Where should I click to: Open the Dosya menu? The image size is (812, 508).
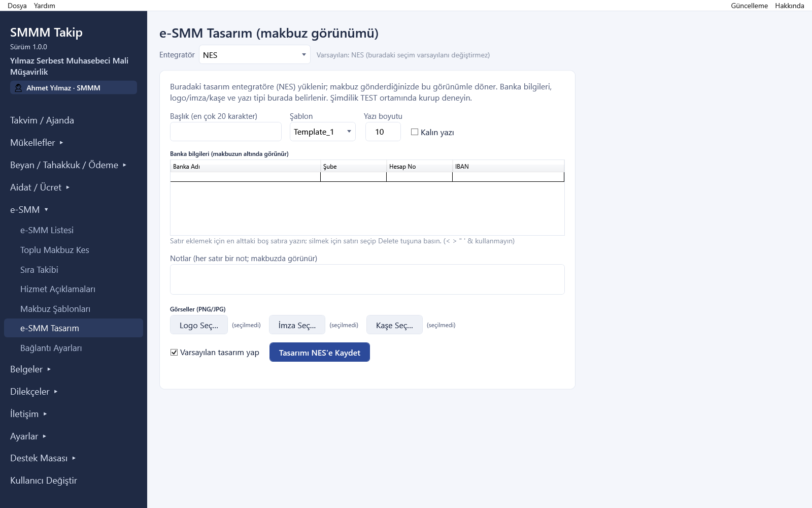click(17, 6)
